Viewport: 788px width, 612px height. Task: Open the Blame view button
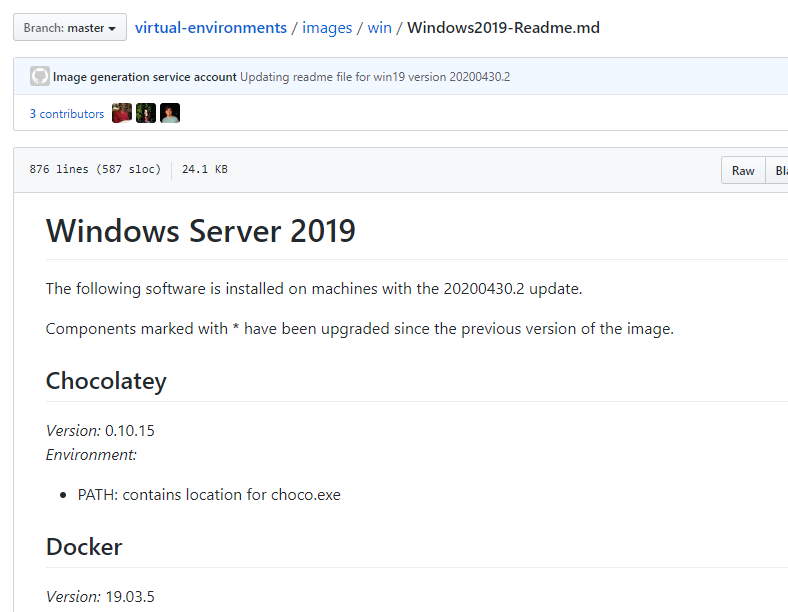[779, 171]
